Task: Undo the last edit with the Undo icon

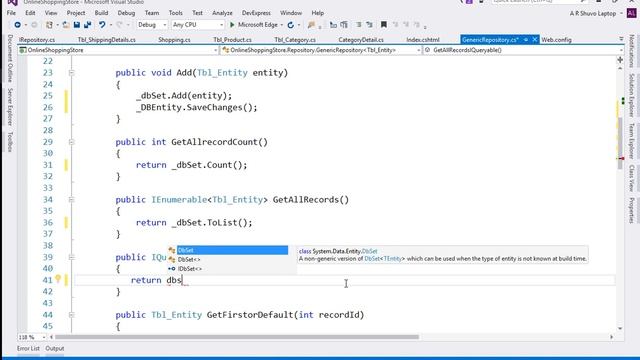Action: pyautogui.click(x=102, y=25)
